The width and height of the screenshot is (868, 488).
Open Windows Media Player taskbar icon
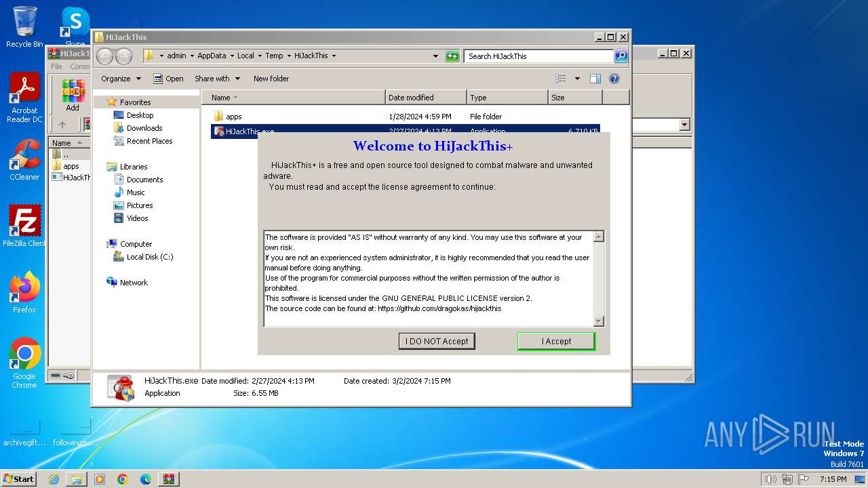(x=100, y=479)
